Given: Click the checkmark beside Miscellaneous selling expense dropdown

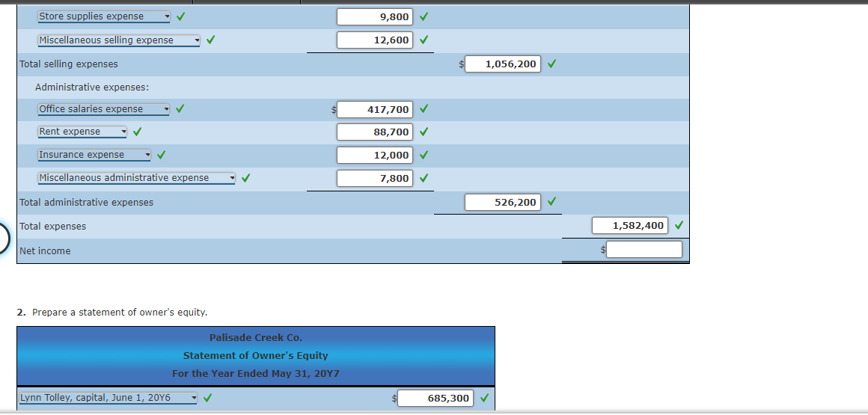Looking at the screenshot, I should pos(210,40).
